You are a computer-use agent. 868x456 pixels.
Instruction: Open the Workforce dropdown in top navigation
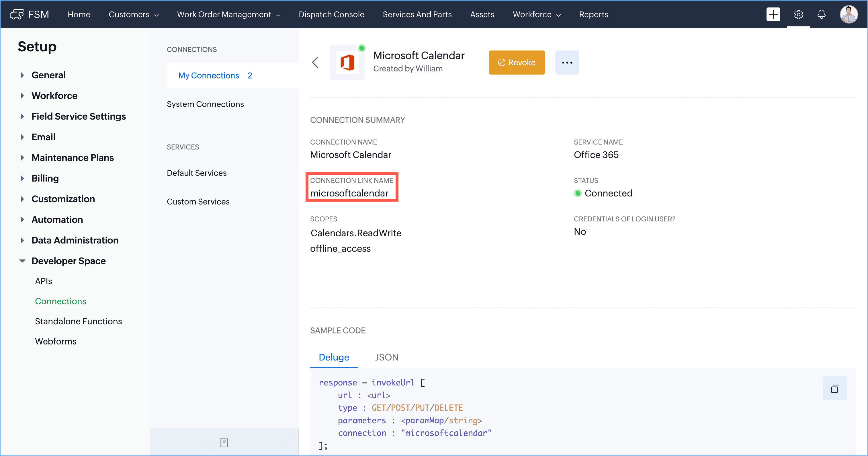[536, 15]
